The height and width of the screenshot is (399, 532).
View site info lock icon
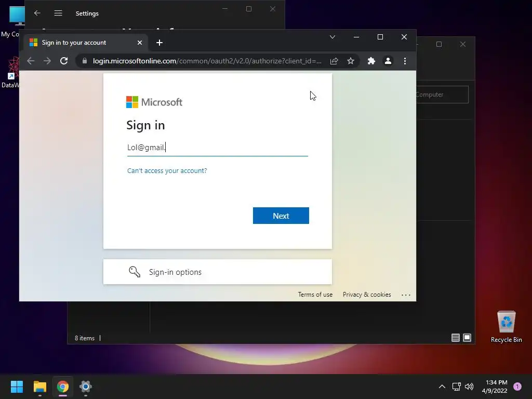(x=85, y=61)
